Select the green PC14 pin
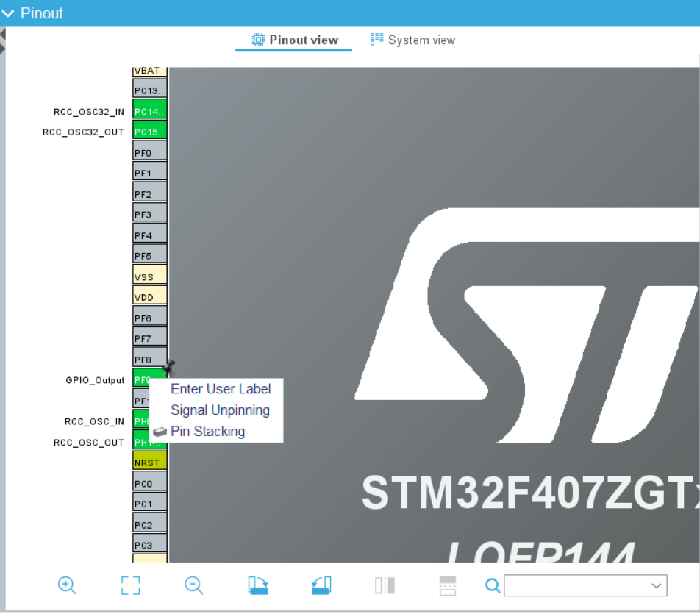Viewport: 700px width, 614px height. point(150,110)
